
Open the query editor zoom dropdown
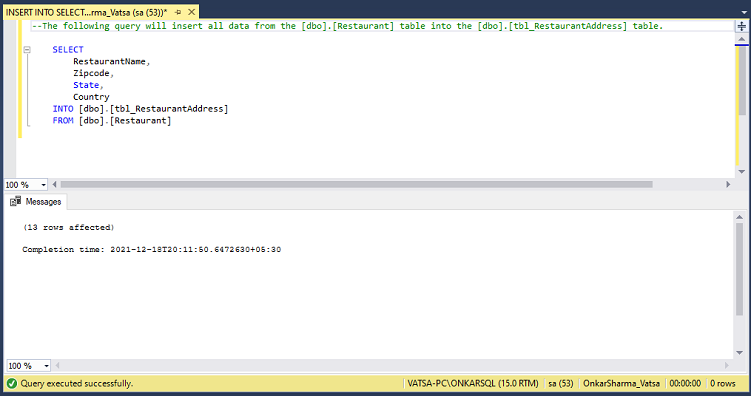tap(44, 185)
